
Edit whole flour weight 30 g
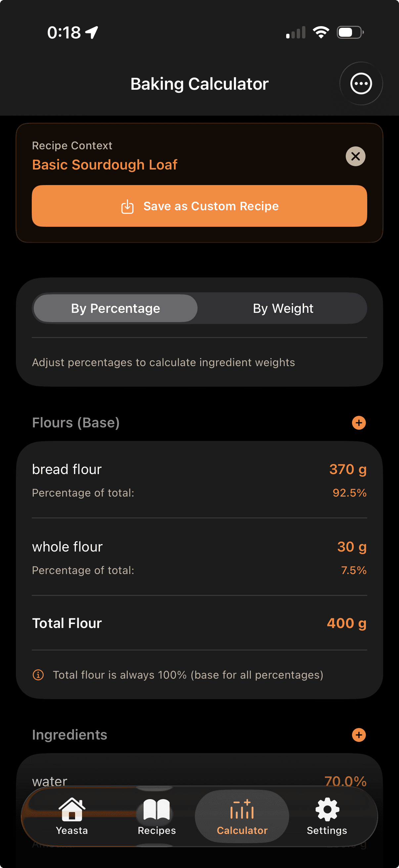tap(352, 547)
